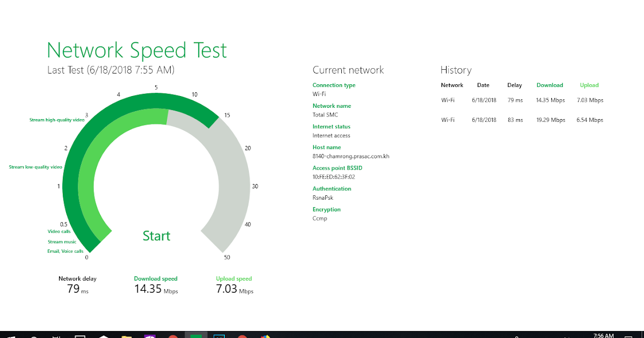Click the active Network Speed Test taskbar icon
This screenshot has width=644, height=338.
tap(195, 335)
